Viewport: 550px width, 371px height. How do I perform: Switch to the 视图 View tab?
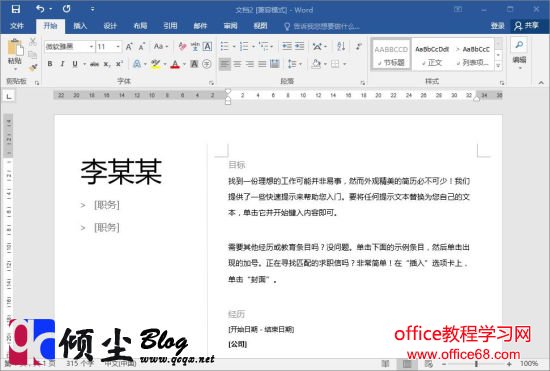point(260,26)
